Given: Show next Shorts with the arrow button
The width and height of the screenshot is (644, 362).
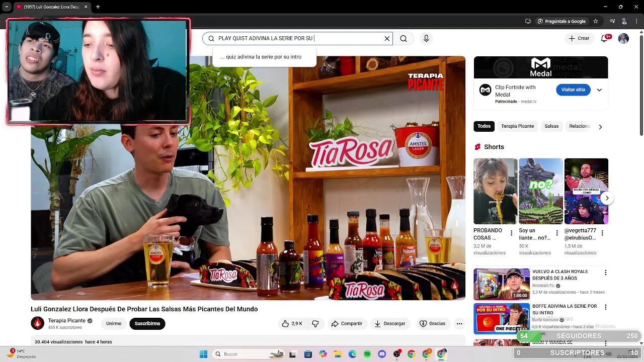Looking at the screenshot, I should (x=607, y=198).
